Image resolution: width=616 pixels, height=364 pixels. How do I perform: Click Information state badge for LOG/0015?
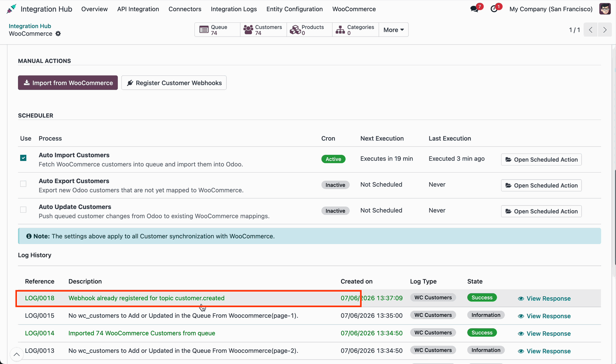pyautogui.click(x=486, y=315)
